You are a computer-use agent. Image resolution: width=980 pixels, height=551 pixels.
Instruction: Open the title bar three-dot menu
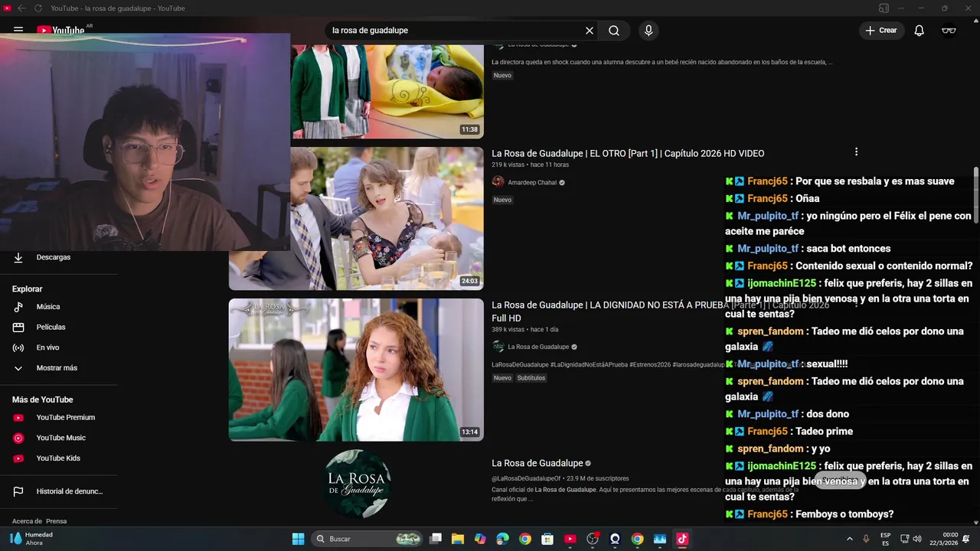click(x=901, y=8)
